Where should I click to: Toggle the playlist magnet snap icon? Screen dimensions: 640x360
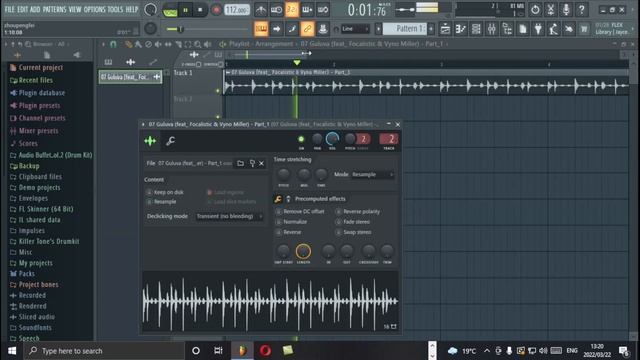[x=113, y=44]
